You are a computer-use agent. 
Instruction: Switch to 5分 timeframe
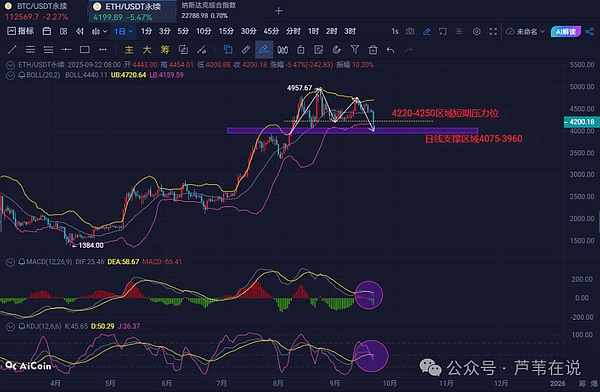(x=183, y=31)
